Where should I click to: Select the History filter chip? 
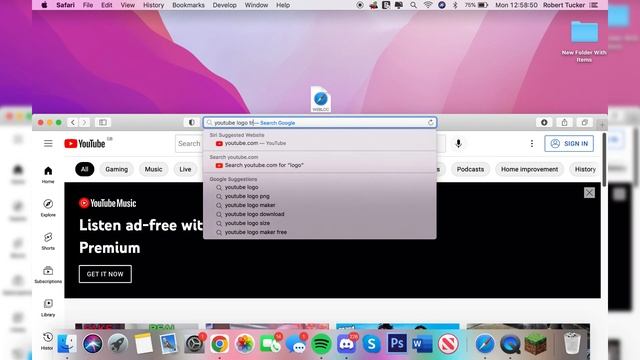click(x=585, y=169)
